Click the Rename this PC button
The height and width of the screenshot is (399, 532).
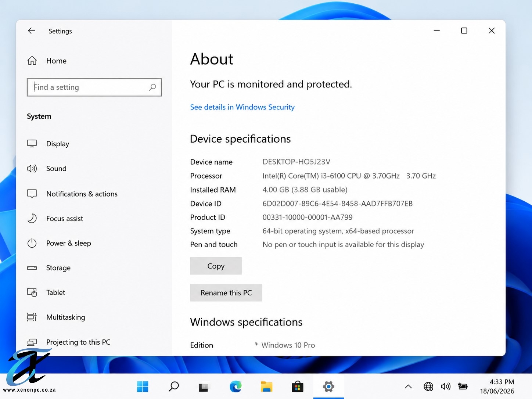click(x=226, y=293)
